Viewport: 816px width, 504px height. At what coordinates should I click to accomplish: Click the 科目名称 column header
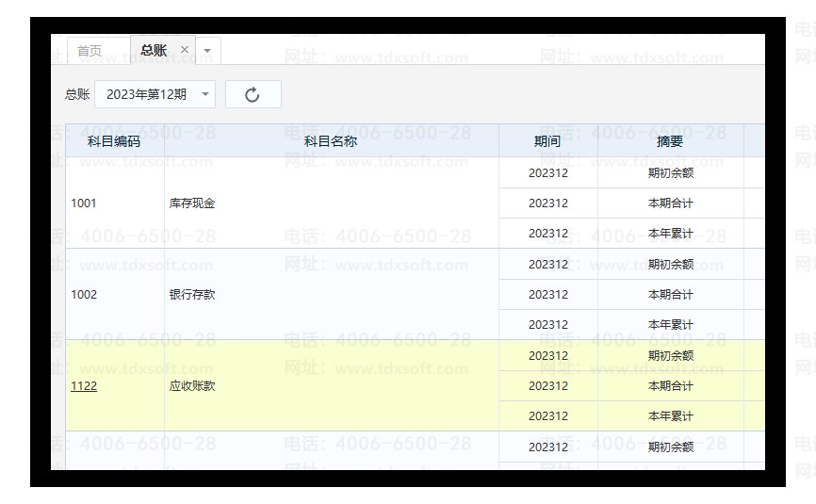[x=331, y=141]
